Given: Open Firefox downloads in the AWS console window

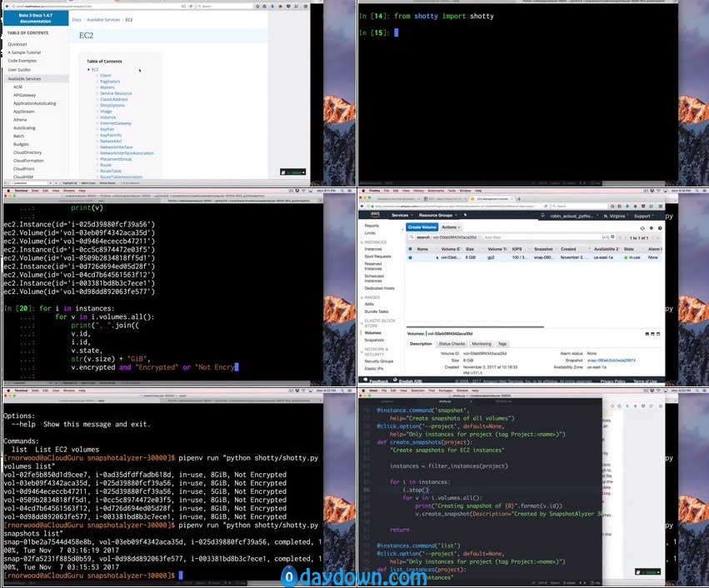Looking at the screenshot, I should [x=628, y=206].
